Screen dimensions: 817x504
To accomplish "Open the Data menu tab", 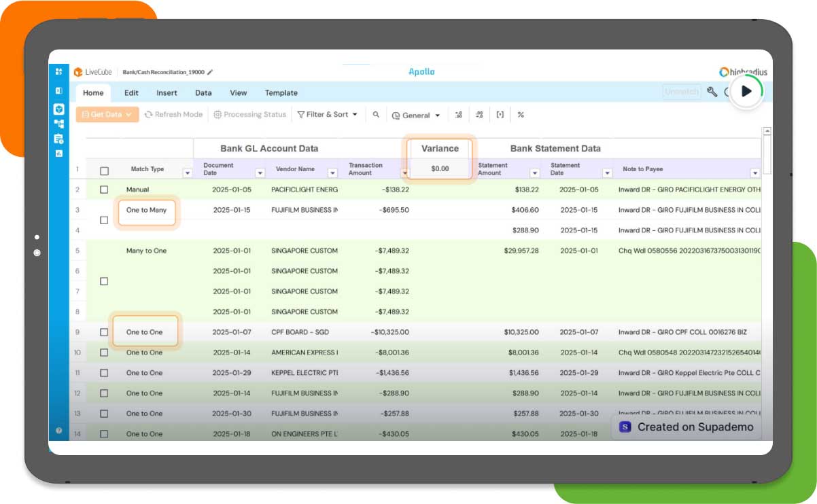I will [203, 93].
